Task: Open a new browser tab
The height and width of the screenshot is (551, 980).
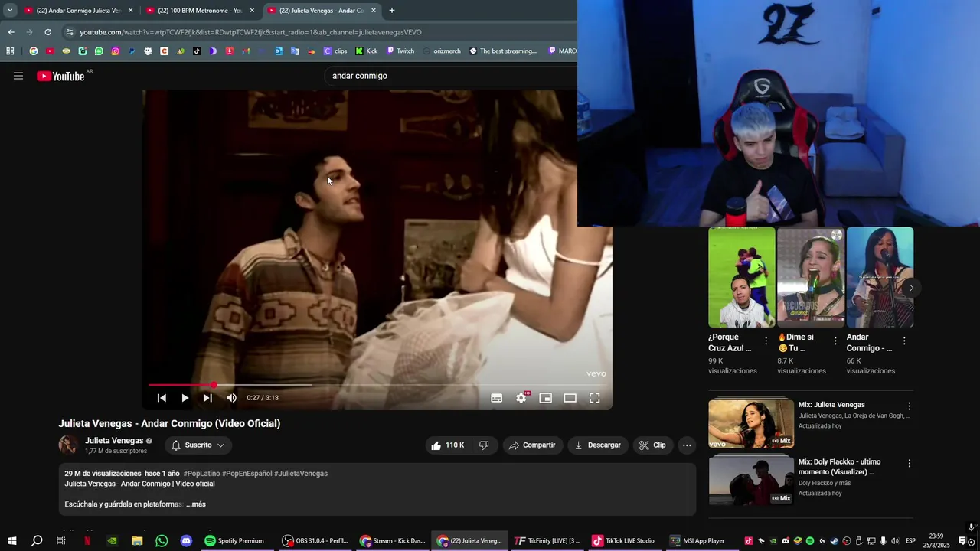Action: 392,11
